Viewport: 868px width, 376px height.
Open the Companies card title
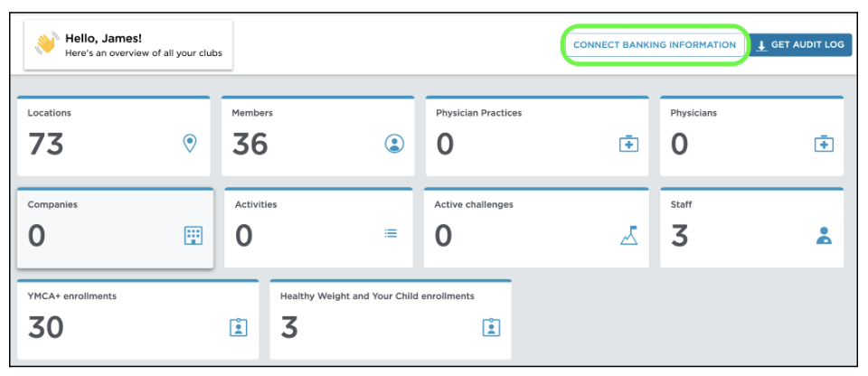(52, 204)
